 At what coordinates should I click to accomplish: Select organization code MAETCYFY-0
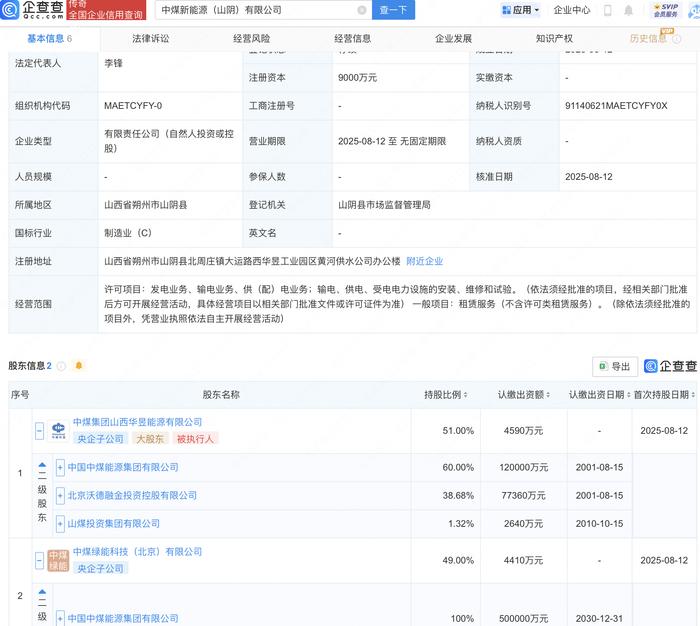133,106
